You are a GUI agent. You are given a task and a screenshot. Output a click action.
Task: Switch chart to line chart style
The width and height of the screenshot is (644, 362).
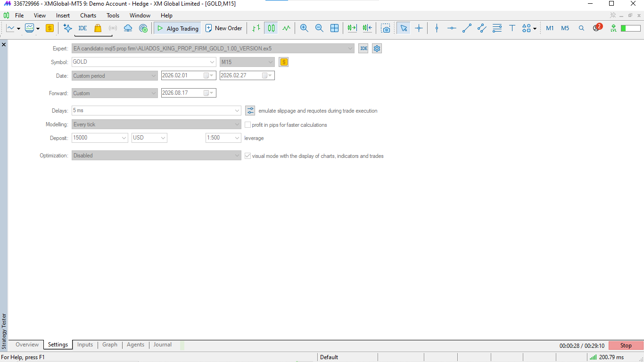[x=286, y=28]
